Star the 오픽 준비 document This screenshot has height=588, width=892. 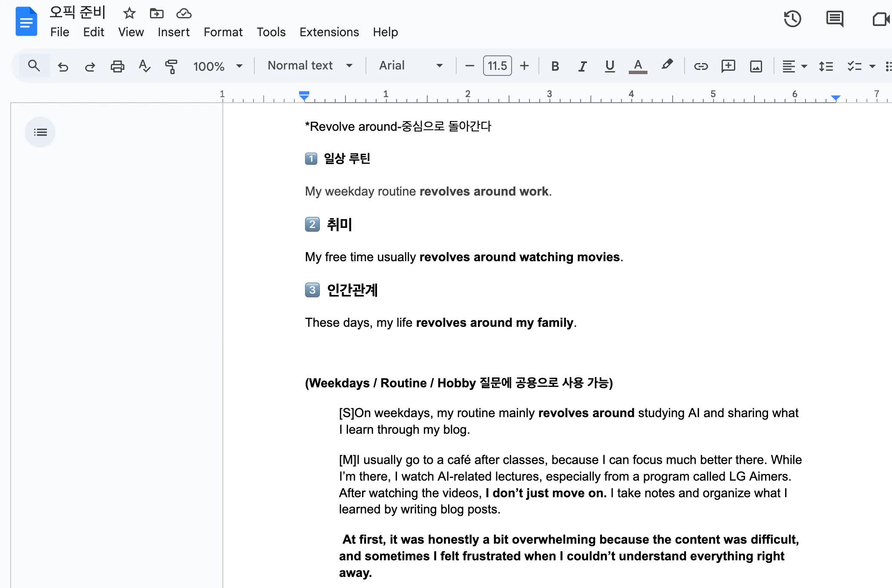point(129,13)
